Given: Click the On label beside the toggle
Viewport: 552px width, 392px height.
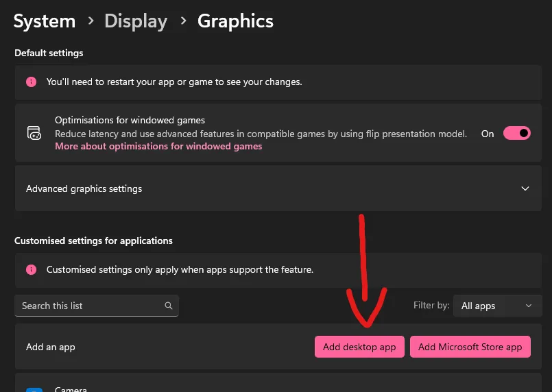Looking at the screenshot, I should 488,134.
